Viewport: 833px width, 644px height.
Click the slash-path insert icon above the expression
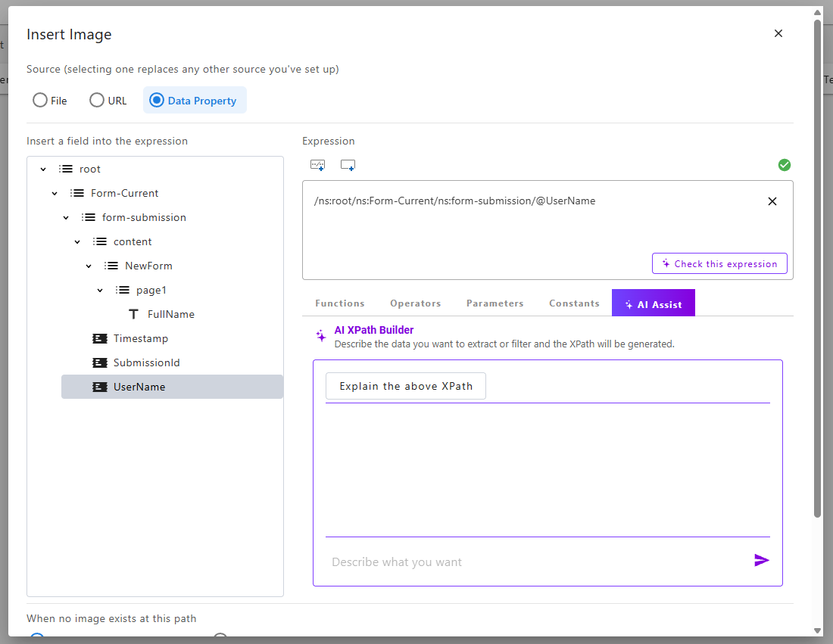coord(318,165)
